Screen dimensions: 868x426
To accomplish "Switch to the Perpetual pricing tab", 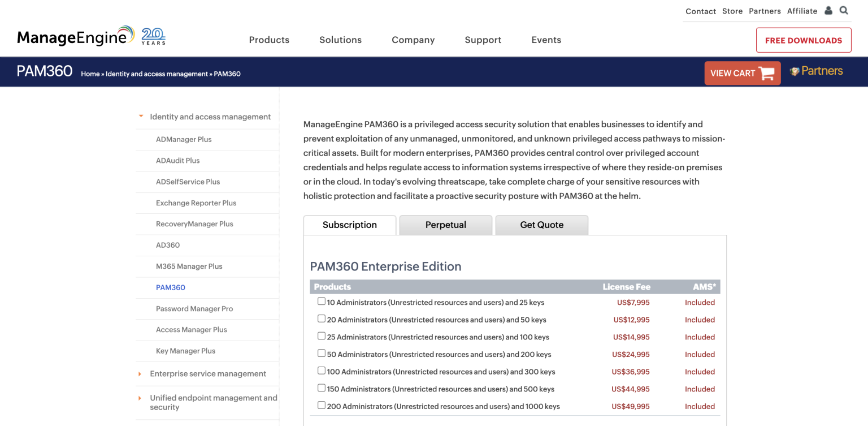I will pyautogui.click(x=445, y=225).
